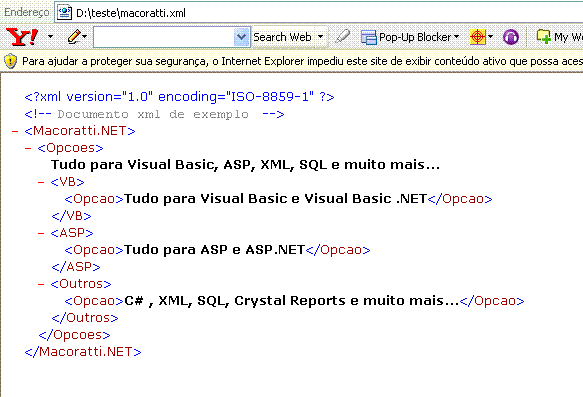Click the security shield icon in information bar
Viewport: 583px width, 397px height.
tap(10, 61)
